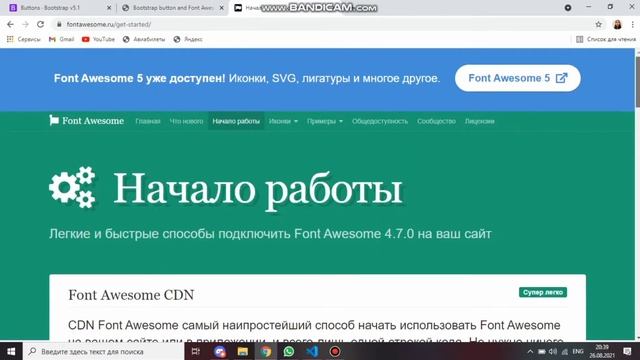Open the Gmail bookmark
Image resolution: width=640 pixels, height=360 pixels.
tap(62, 39)
